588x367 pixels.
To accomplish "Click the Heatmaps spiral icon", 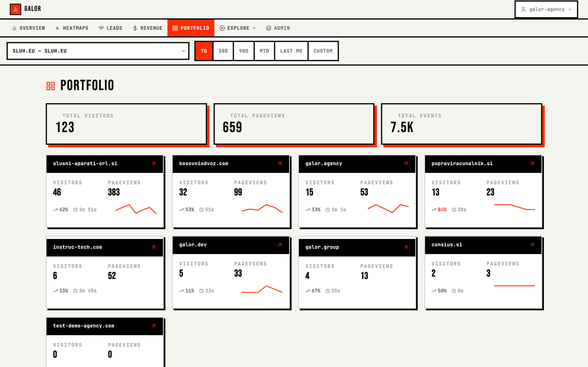I will (57, 28).
